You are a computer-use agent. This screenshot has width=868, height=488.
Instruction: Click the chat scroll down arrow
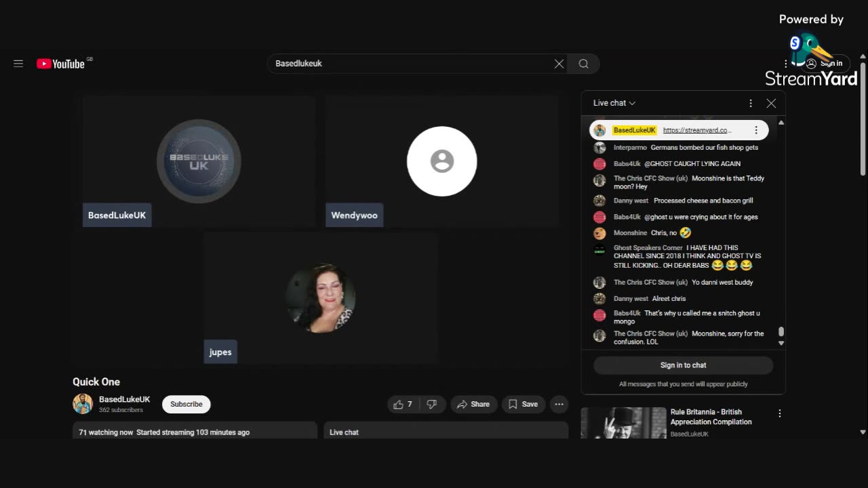click(x=781, y=343)
